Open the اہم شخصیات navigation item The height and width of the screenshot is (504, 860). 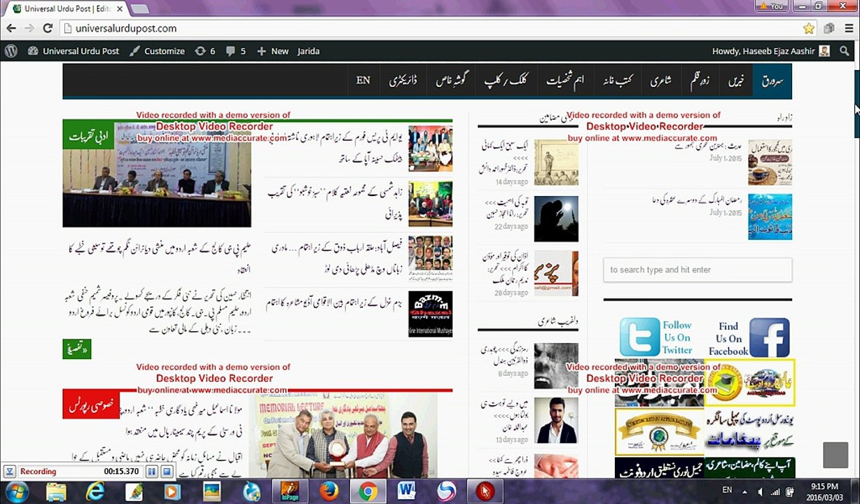pyautogui.click(x=565, y=80)
